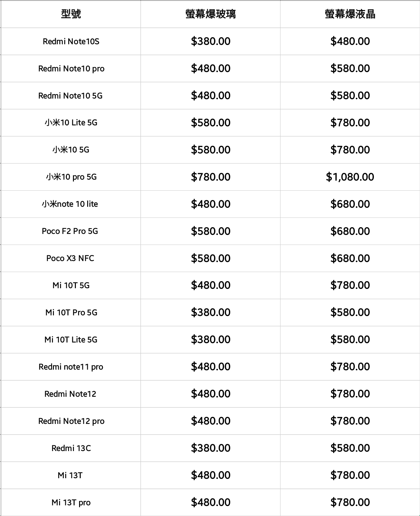The image size is (420, 516).
Task: Click the Redmi Note12 pro cell
Action: click(x=71, y=421)
